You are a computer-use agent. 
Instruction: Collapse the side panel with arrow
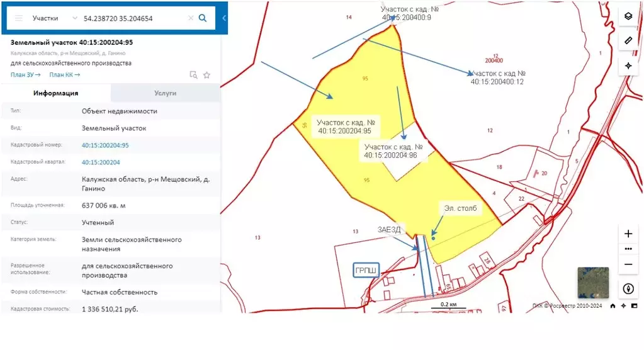click(224, 18)
